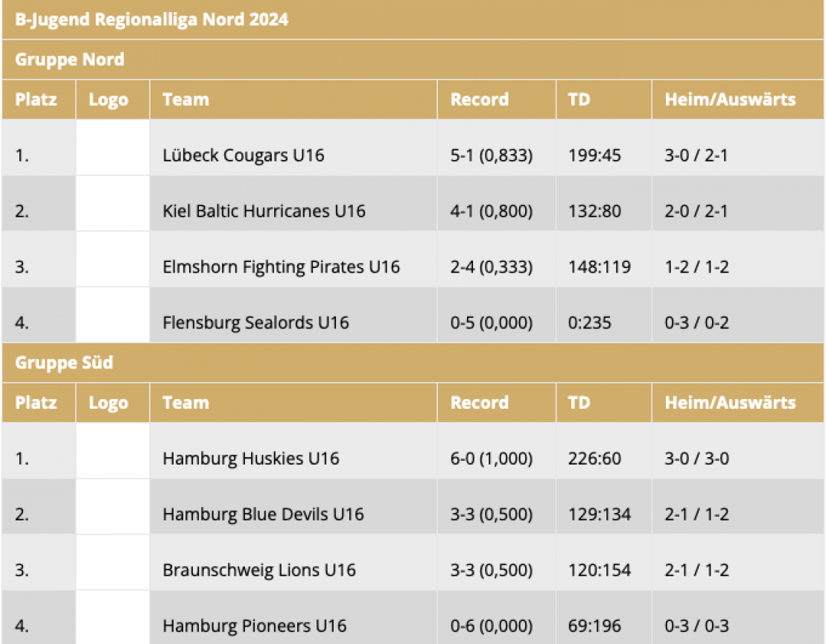Select the Gruppe Nord section header

(x=69, y=60)
